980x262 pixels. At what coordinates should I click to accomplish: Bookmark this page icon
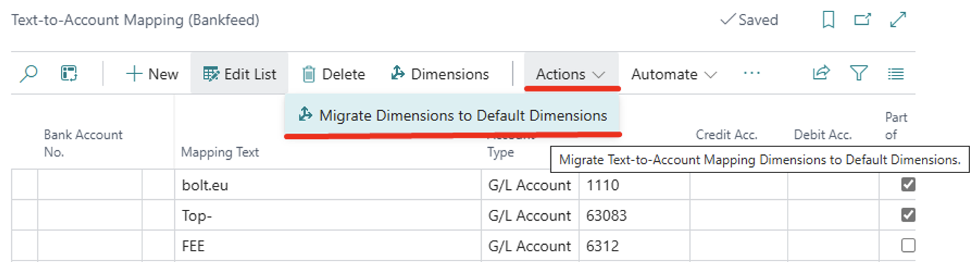click(x=828, y=20)
